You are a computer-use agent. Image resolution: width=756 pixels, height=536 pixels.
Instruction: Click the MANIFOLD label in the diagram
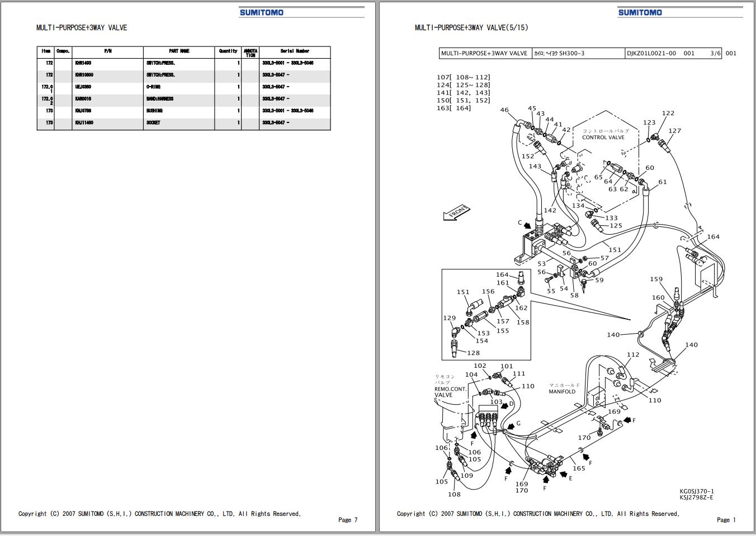point(562,392)
